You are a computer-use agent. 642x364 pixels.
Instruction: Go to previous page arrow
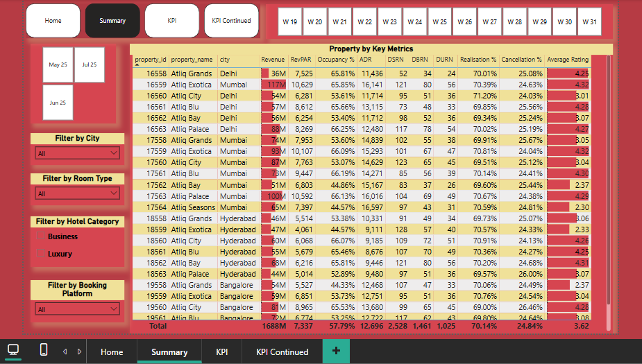(x=65, y=352)
